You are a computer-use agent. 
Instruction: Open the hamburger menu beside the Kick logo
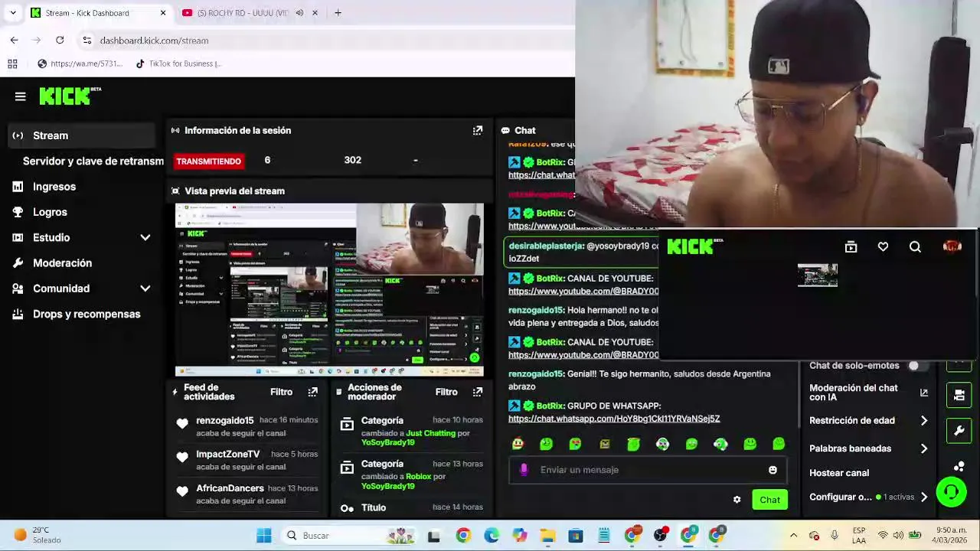[21, 96]
